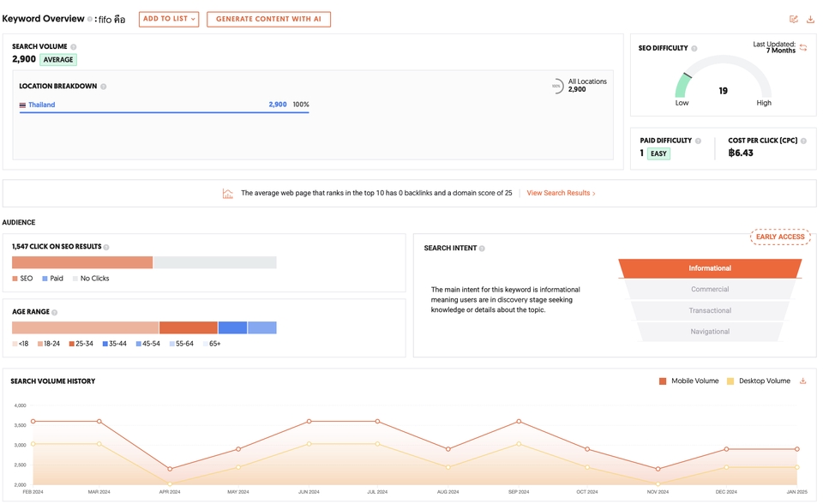Open the View Search Results link

561,193
